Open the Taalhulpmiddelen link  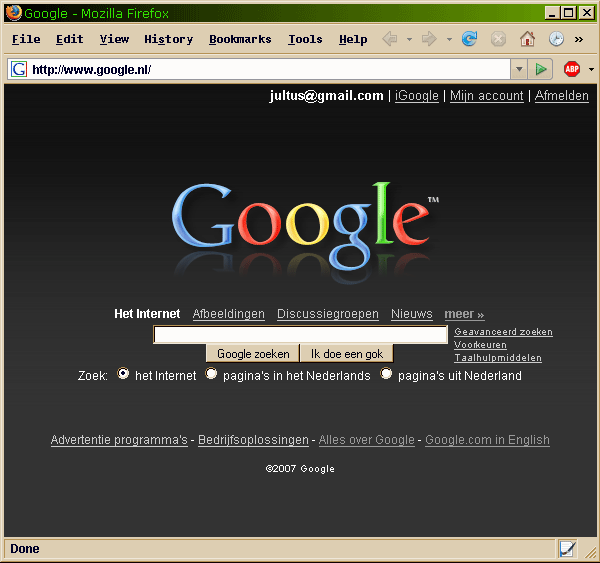[x=498, y=358]
